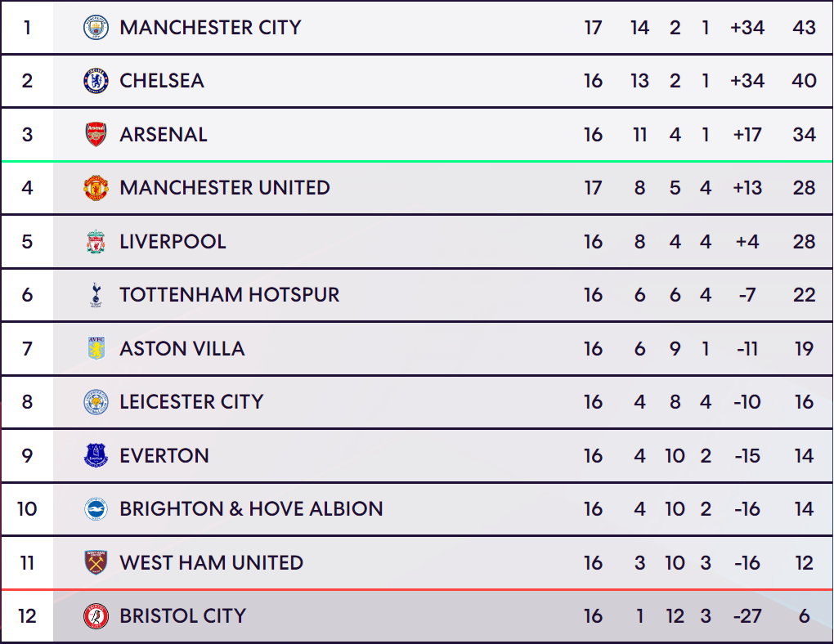
Task: Select the Arsenal crest icon
Action: pyautogui.click(x=96, y=135)
